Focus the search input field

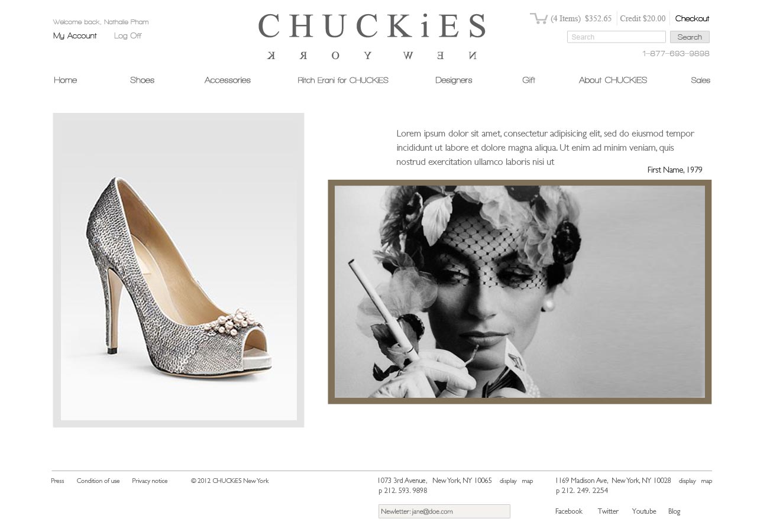tap(616, 37)
